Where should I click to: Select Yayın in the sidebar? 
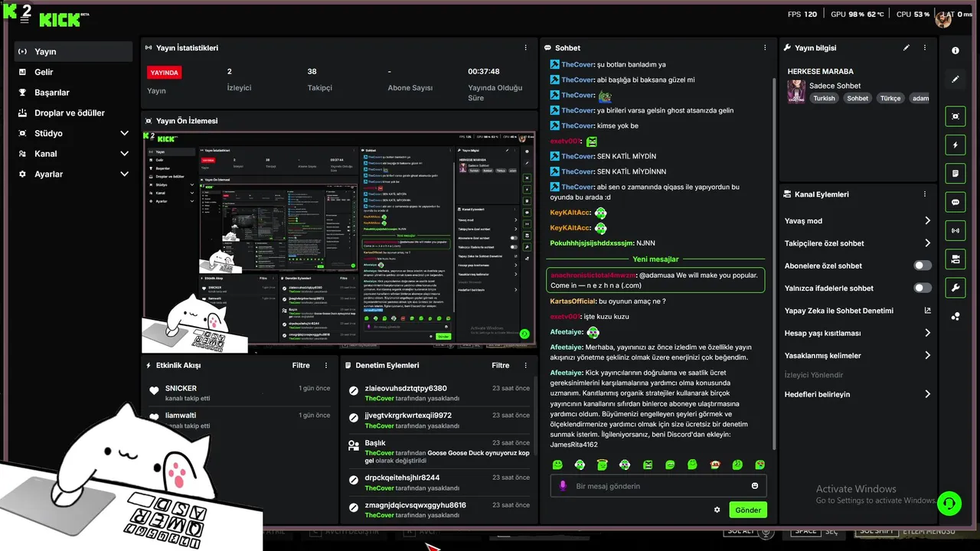pyautogui.click(x=73, y=51)
